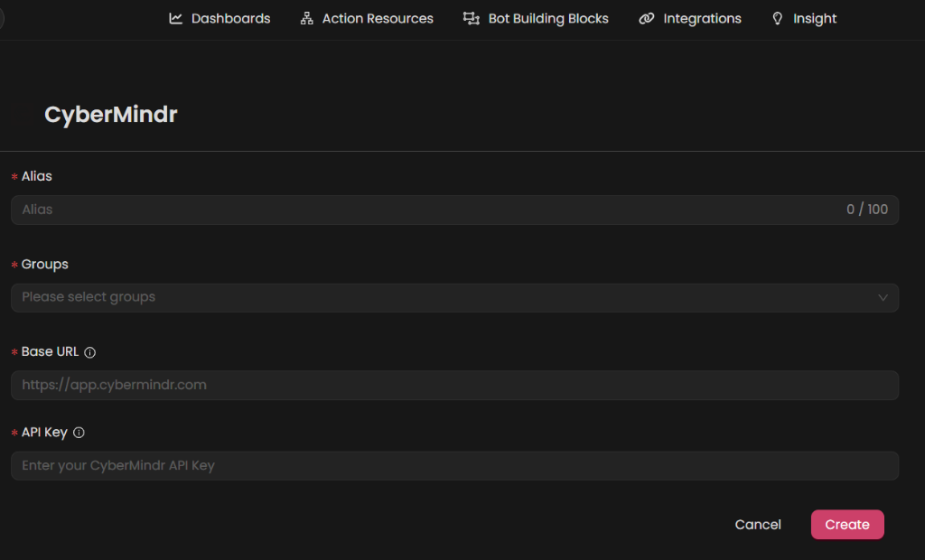Click the Alias field label
The height and width of the screenshot is (560, 925).
36,176
